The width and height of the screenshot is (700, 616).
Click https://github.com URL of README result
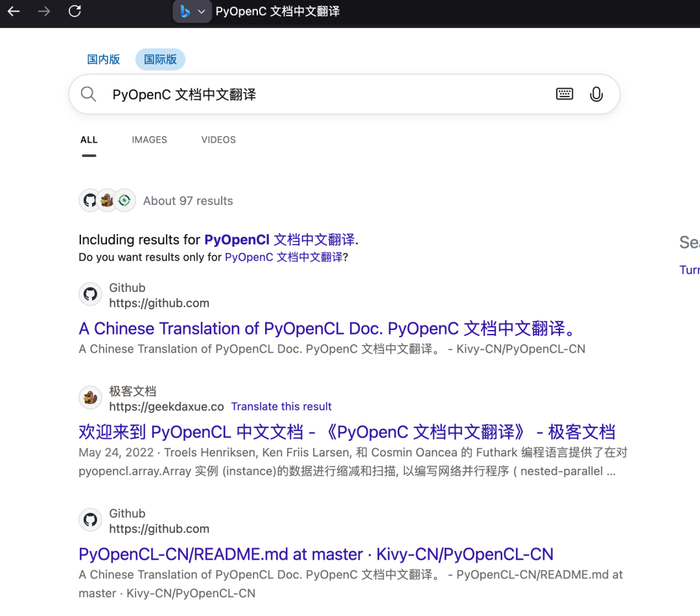(x=159, y=528)
